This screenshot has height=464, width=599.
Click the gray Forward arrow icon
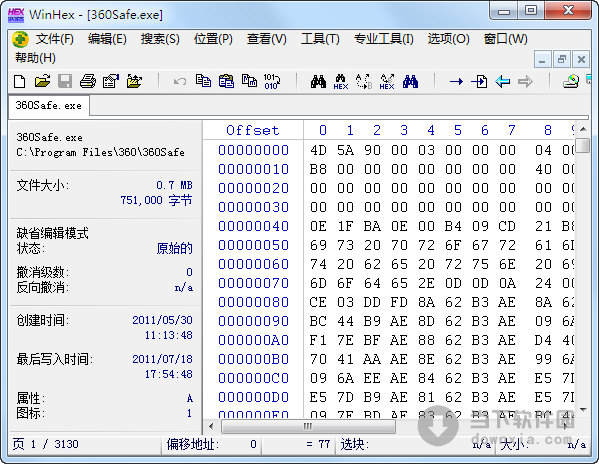(525, 81)
